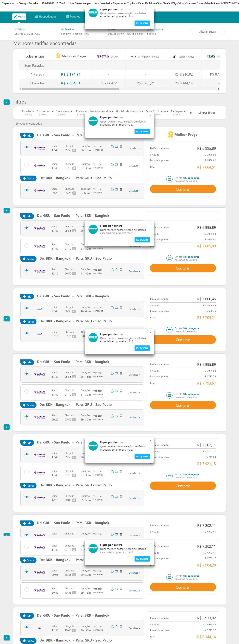Expand Detalhes for the ANA 21:45 flight
This screenshot has width=239, height=644.
coord(134,309)
